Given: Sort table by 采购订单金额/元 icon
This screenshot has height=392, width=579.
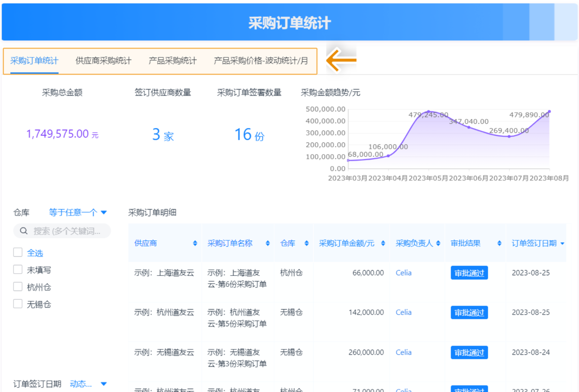Looking at the screenshot, I should point(383,243).
